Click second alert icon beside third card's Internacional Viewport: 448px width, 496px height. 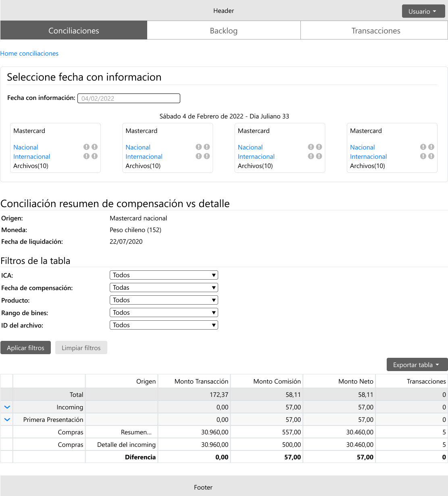pos(319,156)
